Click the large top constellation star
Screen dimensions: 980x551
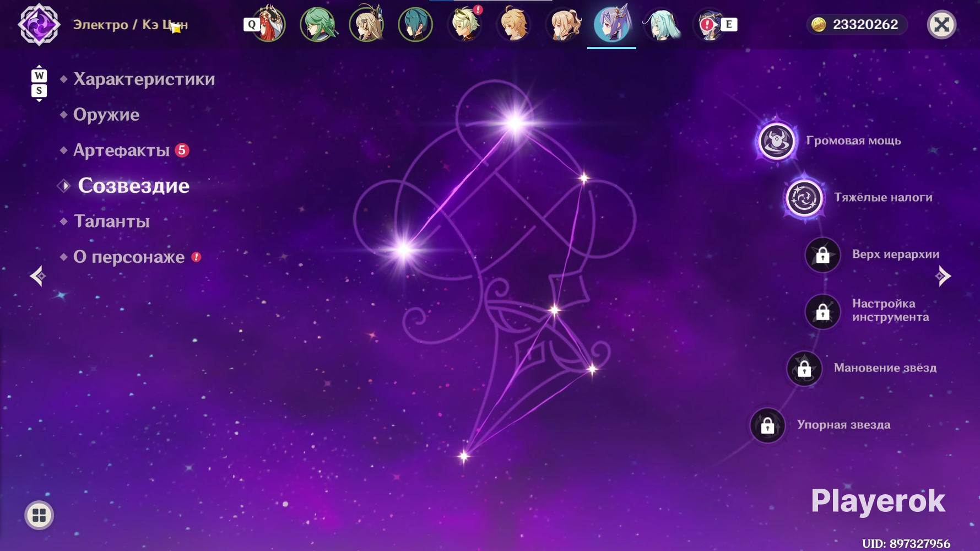pos(516,122)
